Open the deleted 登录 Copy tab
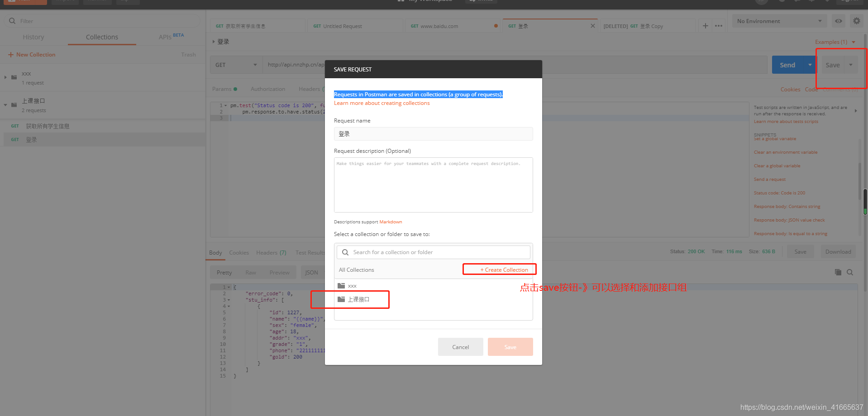This screenshot has height=416, width=868. (648, 26)
